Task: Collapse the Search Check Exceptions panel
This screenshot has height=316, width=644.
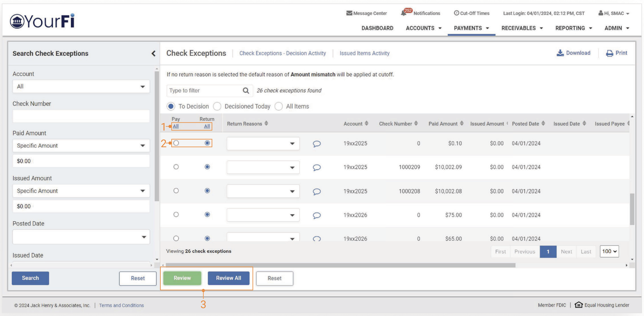Action: pyautogui.click(x=153, y=53)
